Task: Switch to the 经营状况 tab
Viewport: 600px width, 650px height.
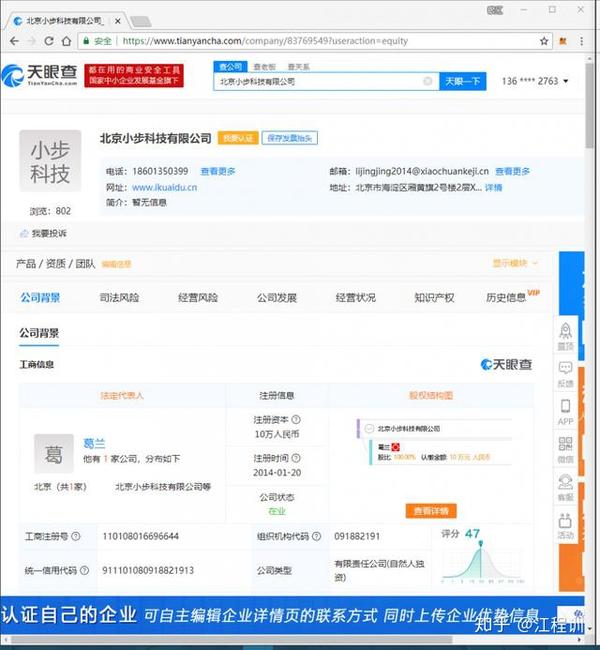Action: pyautogui.click(x=356, y=298)
